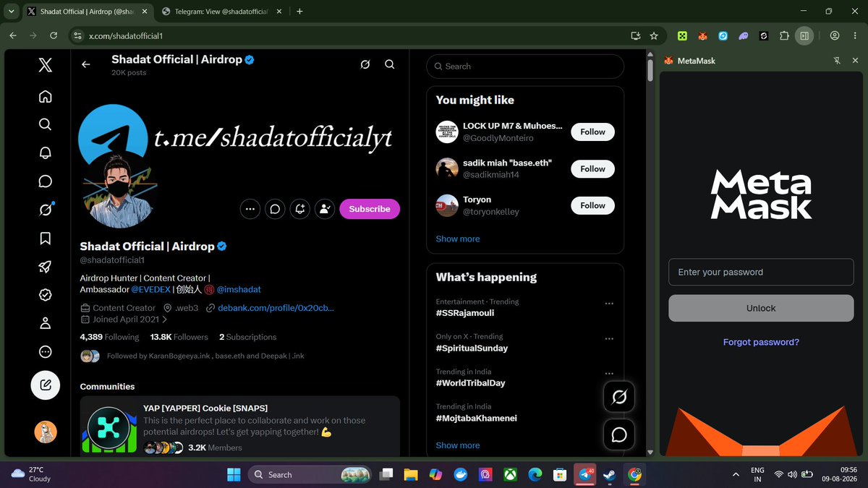Open Bookmarks in X sidebar
This screenshot has width=868, height=488.
point(45,238)
